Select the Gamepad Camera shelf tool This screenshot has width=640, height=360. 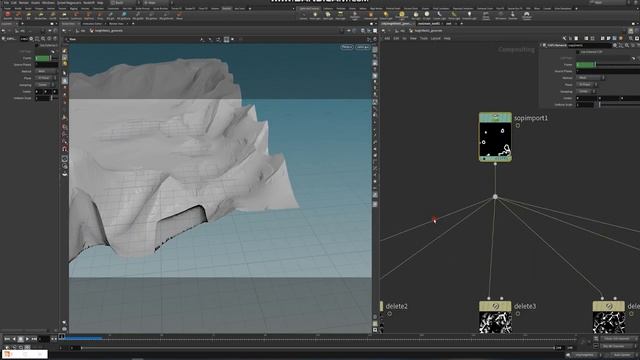527,16
